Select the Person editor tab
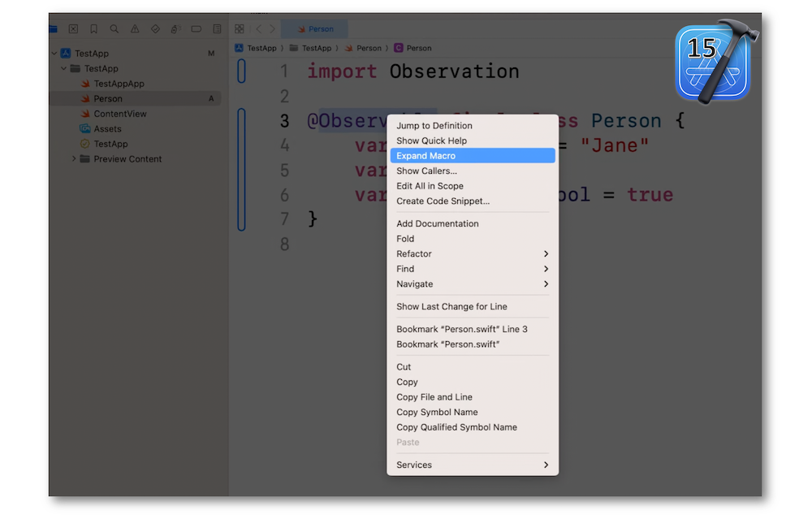The height and width of the screenshot is (519, 812). coord(315,29)
